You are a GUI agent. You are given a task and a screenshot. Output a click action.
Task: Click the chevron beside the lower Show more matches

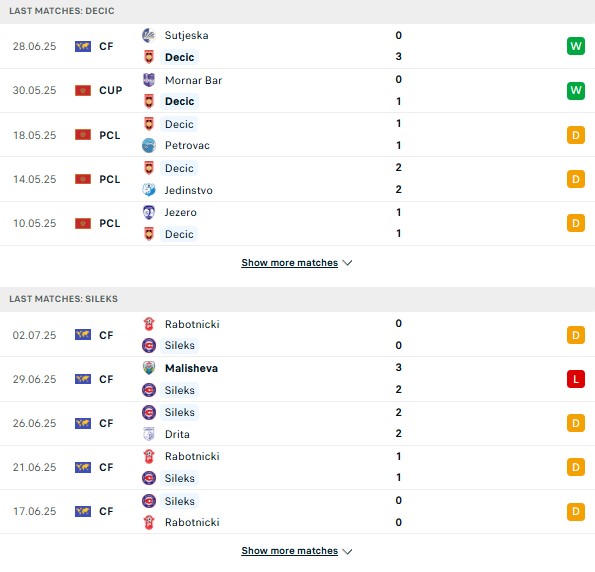click(347, 551)
